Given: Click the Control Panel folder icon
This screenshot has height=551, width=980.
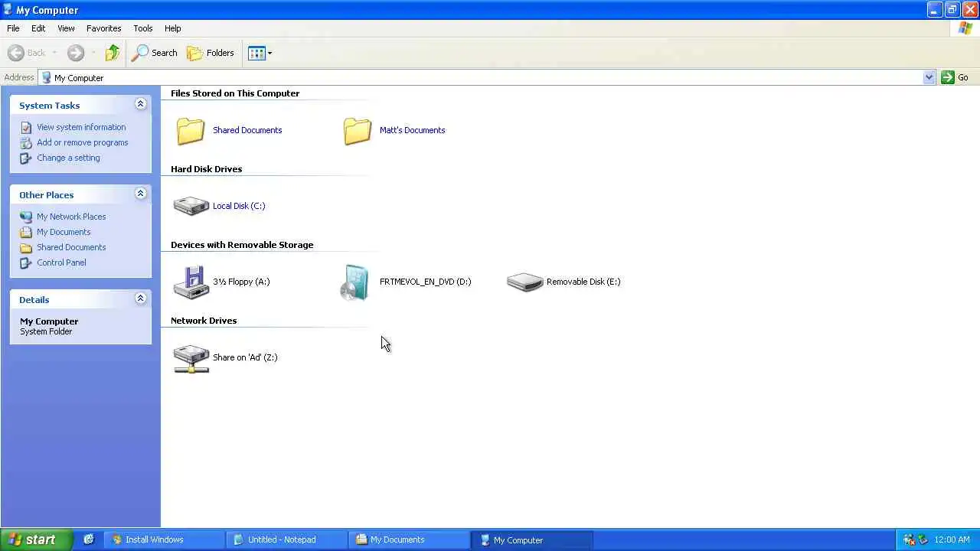Looking at the screenshot, I should tap(27, 262).
